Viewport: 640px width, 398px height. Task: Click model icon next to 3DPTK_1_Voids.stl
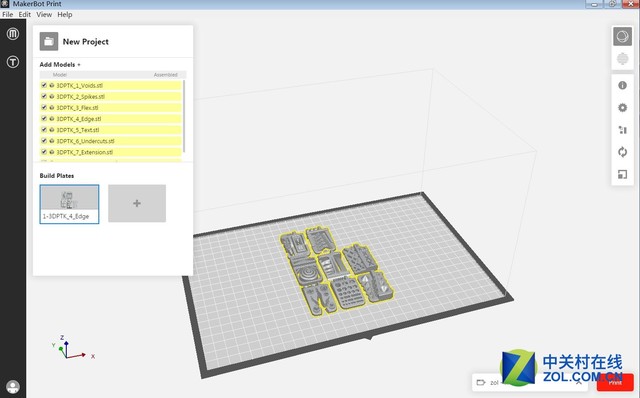click(x=52, y=85)
